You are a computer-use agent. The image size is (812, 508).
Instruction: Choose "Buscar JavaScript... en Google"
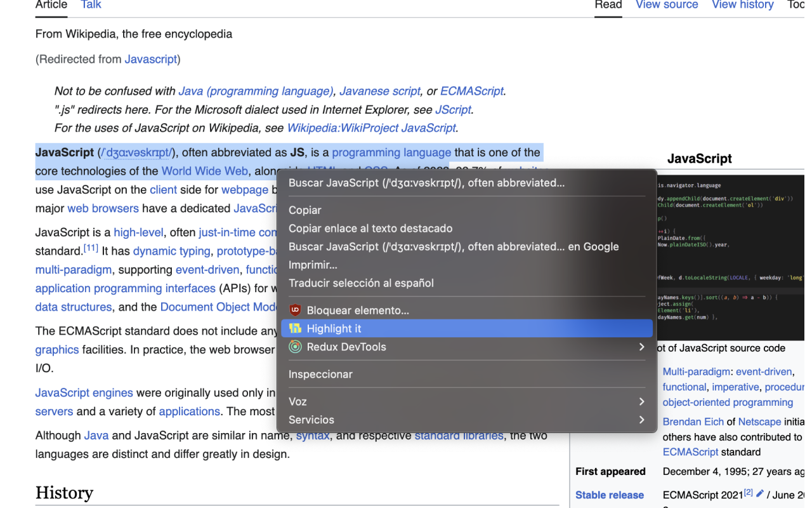(453, 246)
